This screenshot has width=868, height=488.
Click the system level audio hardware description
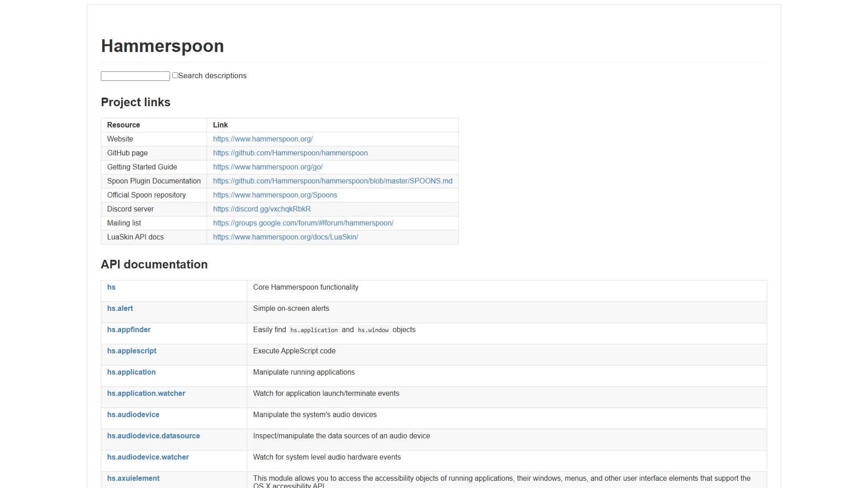click(x=327, y=457)
